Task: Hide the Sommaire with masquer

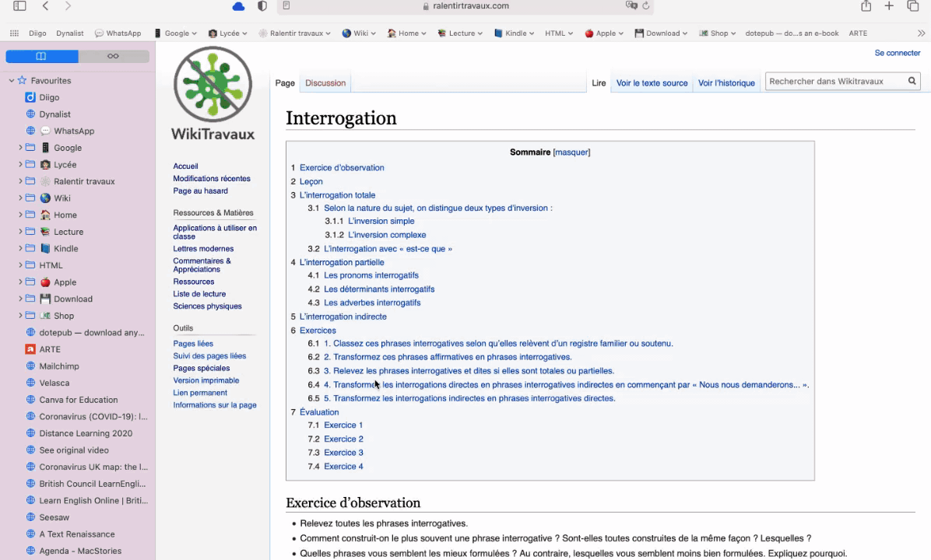Action: tap(571, 152)
